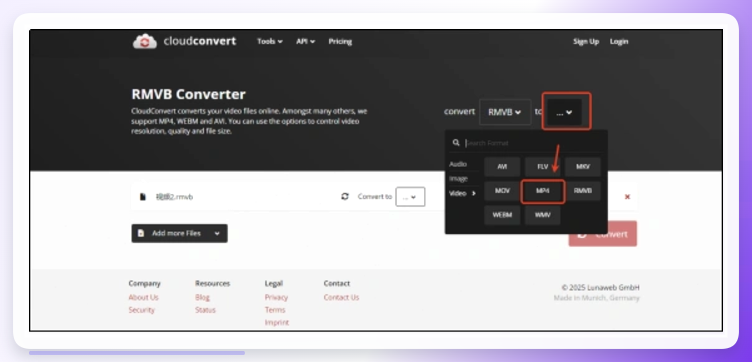Click the cloudconvert cloud logo icon
This screenshot has height=362, width=752.
[144, 41]
